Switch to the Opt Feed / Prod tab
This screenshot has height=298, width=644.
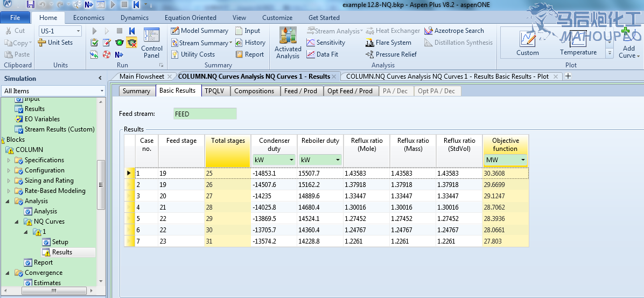(350, 91)
